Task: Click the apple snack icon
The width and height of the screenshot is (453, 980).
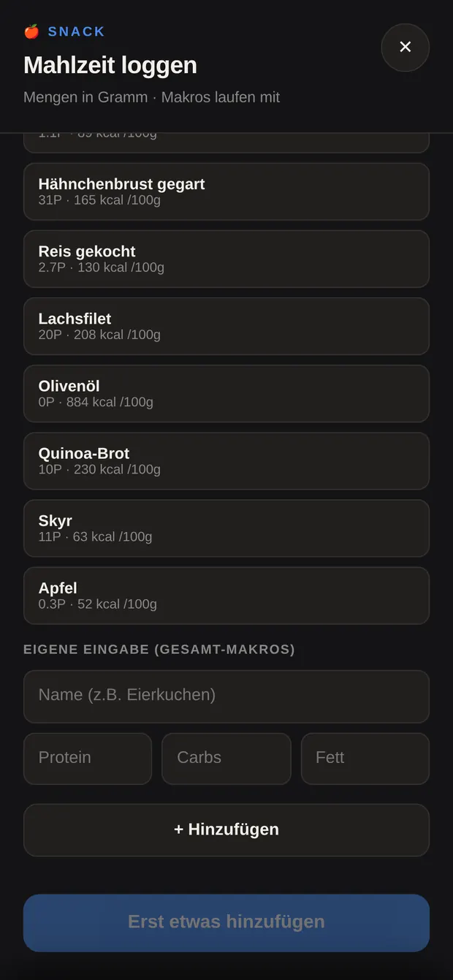Action: pos(31,31)
